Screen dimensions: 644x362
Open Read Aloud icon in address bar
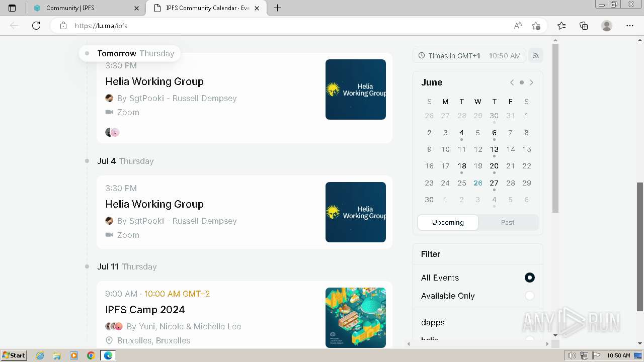518,26
